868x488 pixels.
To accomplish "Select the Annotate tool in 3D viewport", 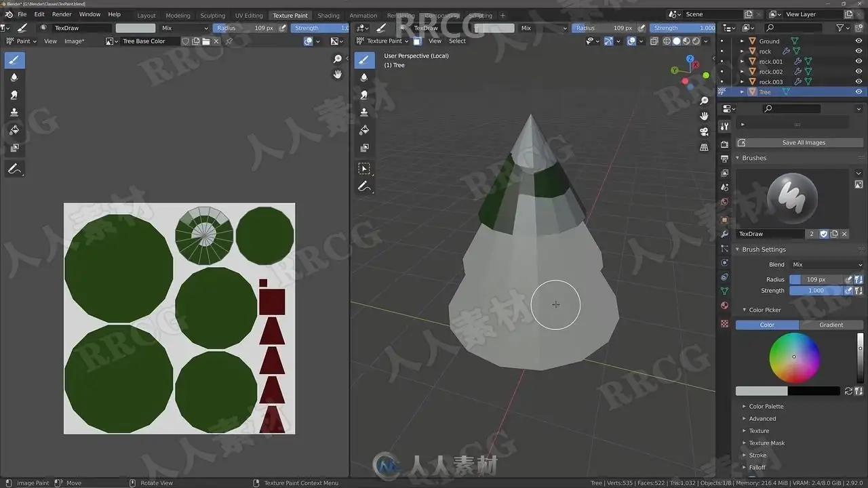I will coord(364,186).
